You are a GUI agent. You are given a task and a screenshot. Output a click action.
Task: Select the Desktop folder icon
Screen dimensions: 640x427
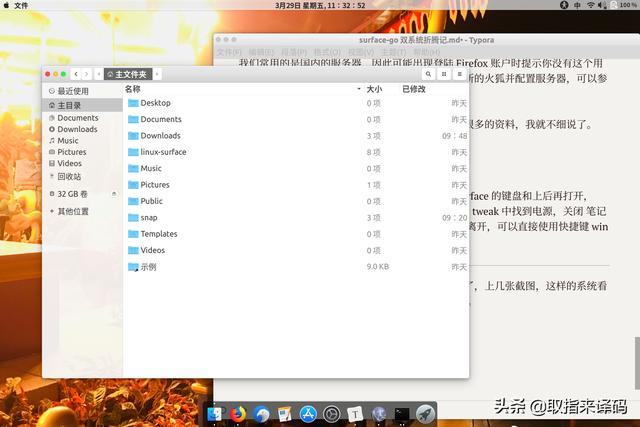point(133,103)
